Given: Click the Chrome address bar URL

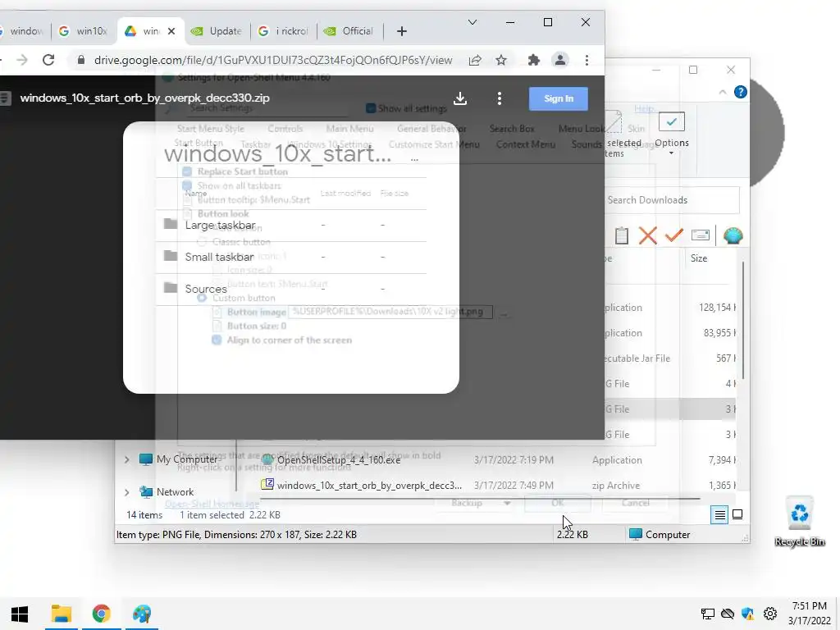Looking at the screenshot, I should pyautogui.click(x=273, y=60).
